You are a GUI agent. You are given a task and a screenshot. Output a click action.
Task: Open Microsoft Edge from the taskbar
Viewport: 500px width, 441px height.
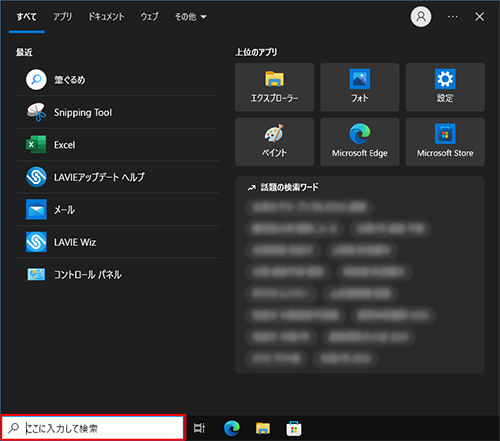(232, 428)
